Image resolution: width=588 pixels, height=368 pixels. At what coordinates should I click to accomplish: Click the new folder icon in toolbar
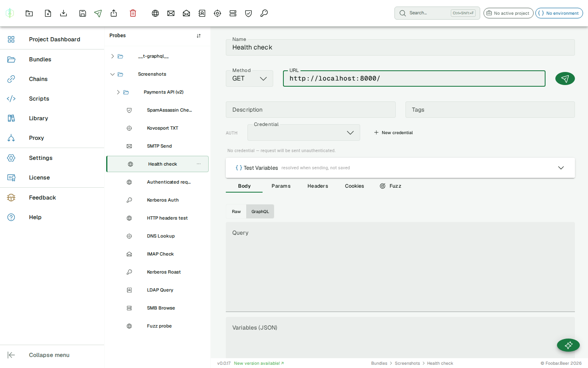coord(29,13)
